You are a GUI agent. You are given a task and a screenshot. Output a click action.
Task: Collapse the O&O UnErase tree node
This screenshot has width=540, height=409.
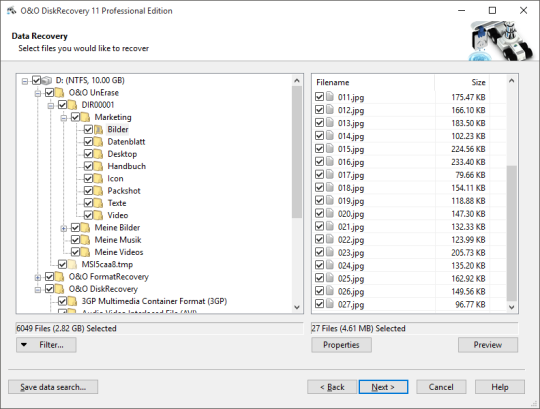coord(38,93)
